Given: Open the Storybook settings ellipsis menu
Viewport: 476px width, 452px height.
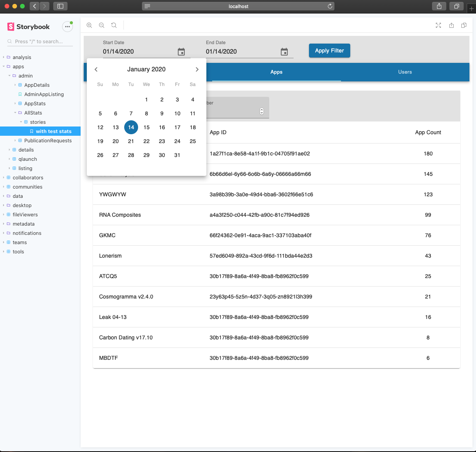Looking at the screenshot, I should coord(68,27).
